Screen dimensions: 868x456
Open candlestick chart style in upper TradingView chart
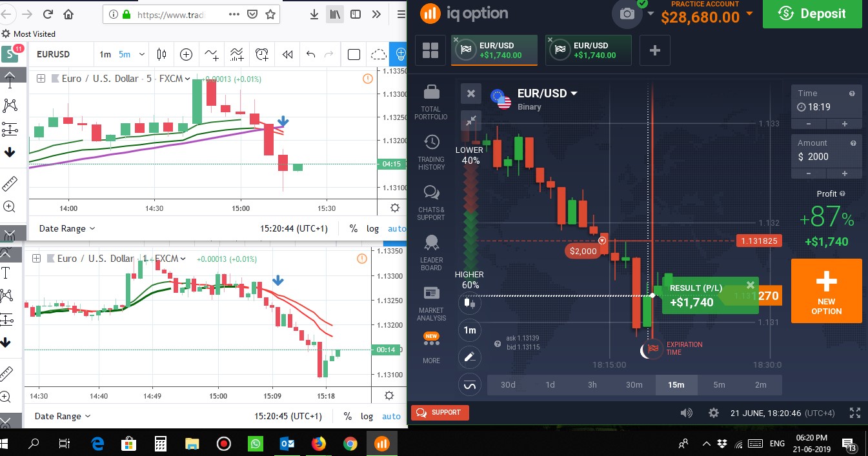(161, 55)
